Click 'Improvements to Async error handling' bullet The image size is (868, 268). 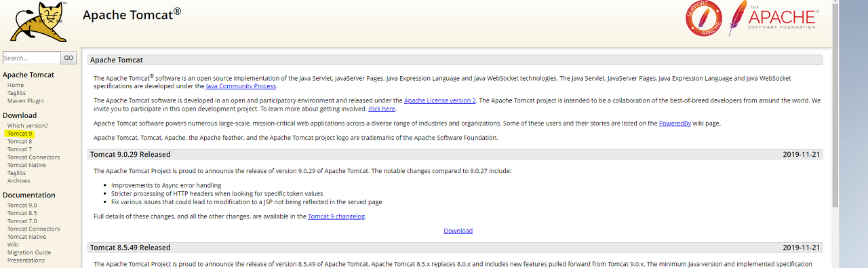[166, 185]
